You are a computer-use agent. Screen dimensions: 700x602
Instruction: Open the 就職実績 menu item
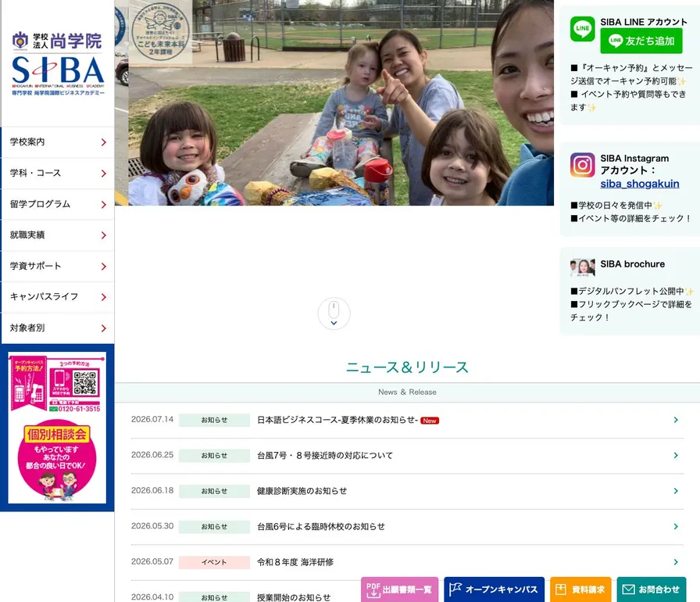click(58, 235)
